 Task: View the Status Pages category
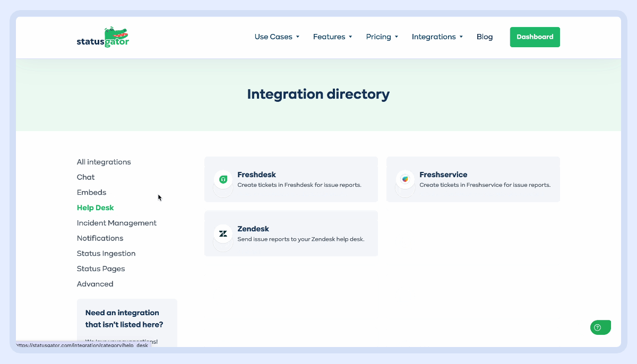click(101, 269)
